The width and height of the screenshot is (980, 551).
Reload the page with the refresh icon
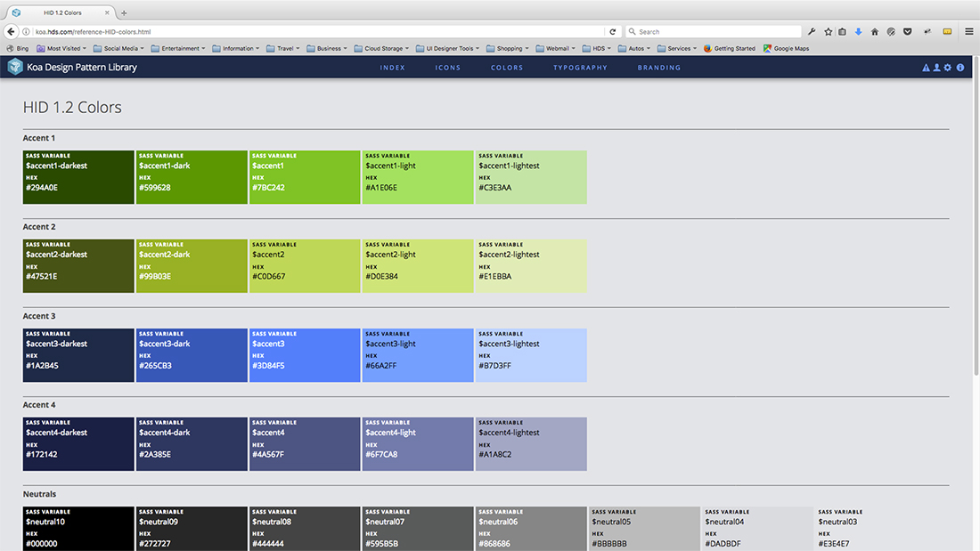point(613,31)
